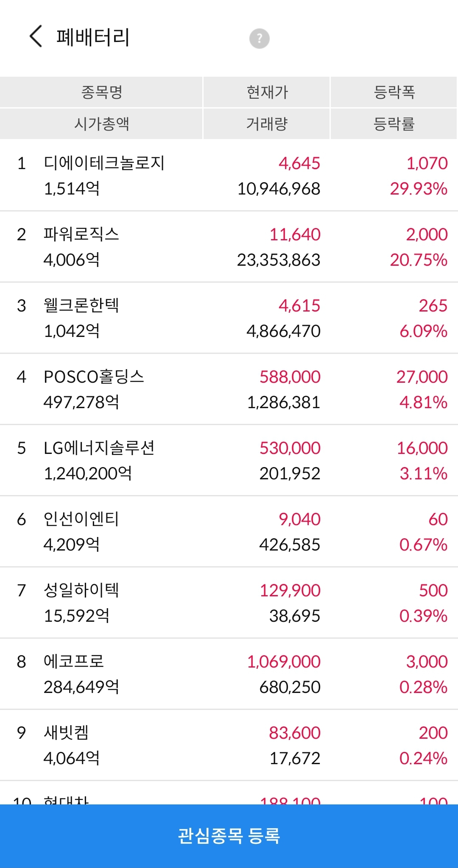Click the 관심종목 등록 button
The height and width of the screenshot is (868, 458).
pos(229,836)
